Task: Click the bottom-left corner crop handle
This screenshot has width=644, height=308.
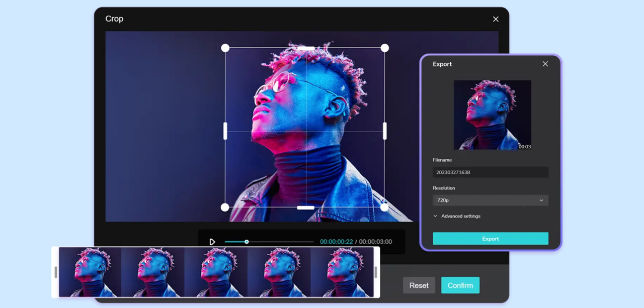Action: pos(225,207)
